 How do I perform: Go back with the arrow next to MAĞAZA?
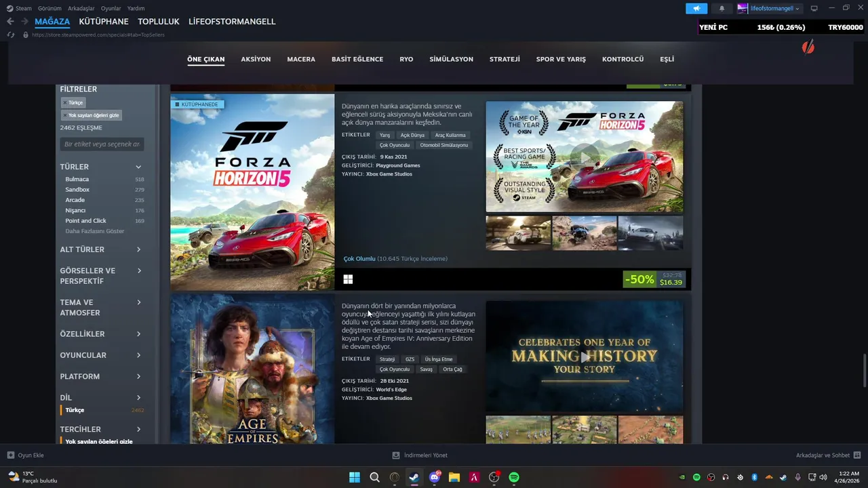coord(10,22)
